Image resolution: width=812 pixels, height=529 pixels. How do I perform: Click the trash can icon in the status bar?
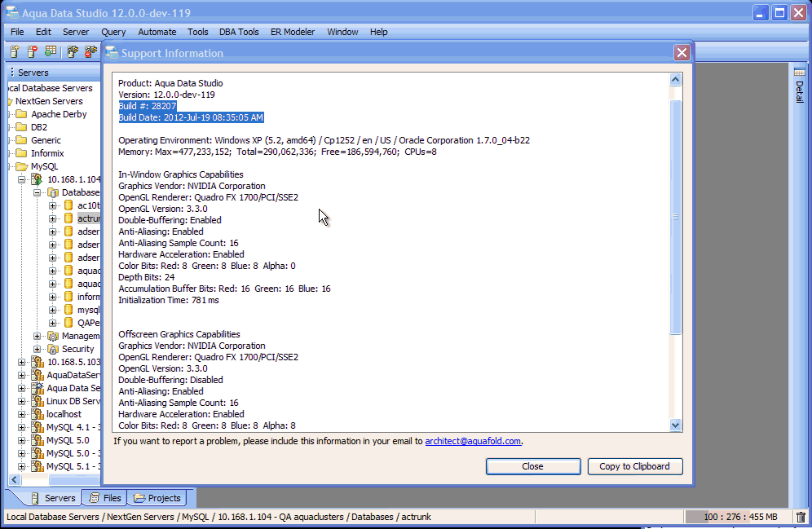[x=801, y=517]
